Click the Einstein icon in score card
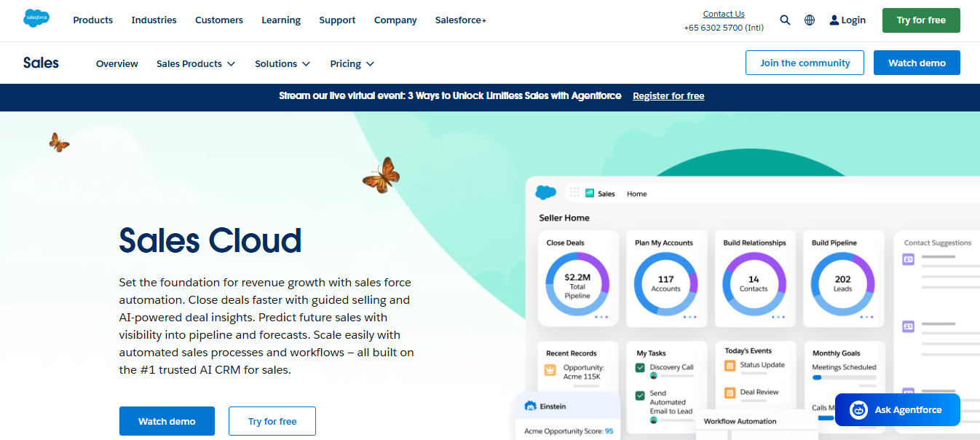Image resolution: width=980 pixels, height=440 pixels. pos(530,406)
